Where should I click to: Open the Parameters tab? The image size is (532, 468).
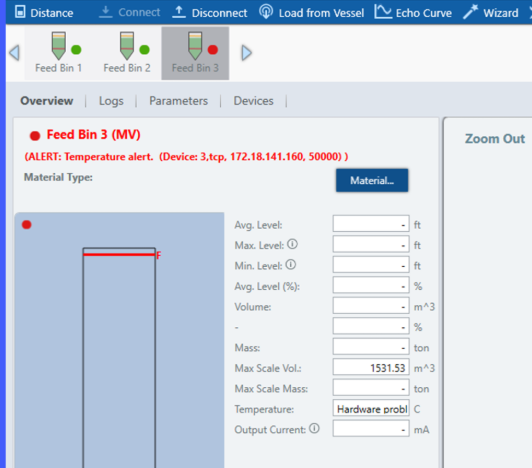click(178, 101)
